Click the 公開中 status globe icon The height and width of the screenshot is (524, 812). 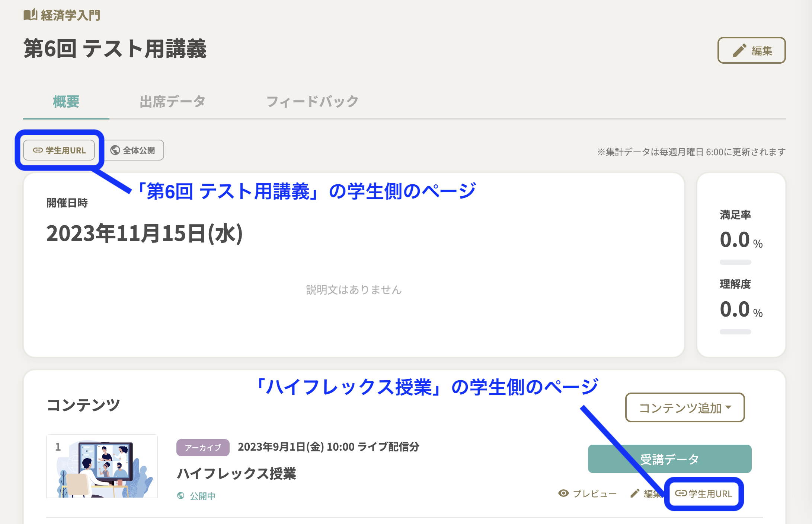click(181, 496)
